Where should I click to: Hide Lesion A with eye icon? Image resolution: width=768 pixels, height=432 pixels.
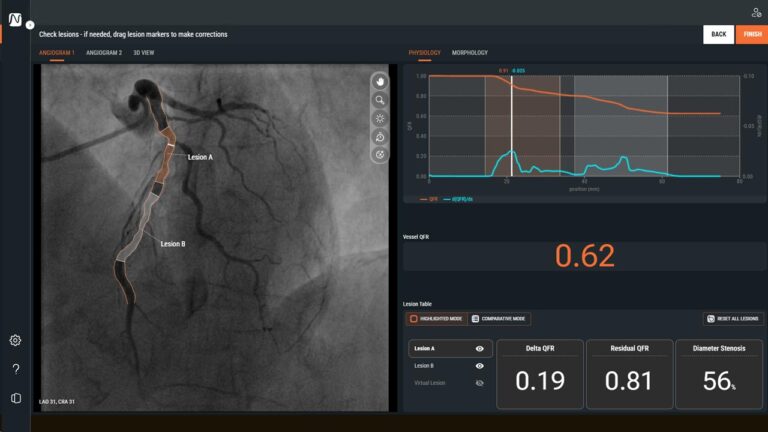pyautogui.click(x=480, y=349)
